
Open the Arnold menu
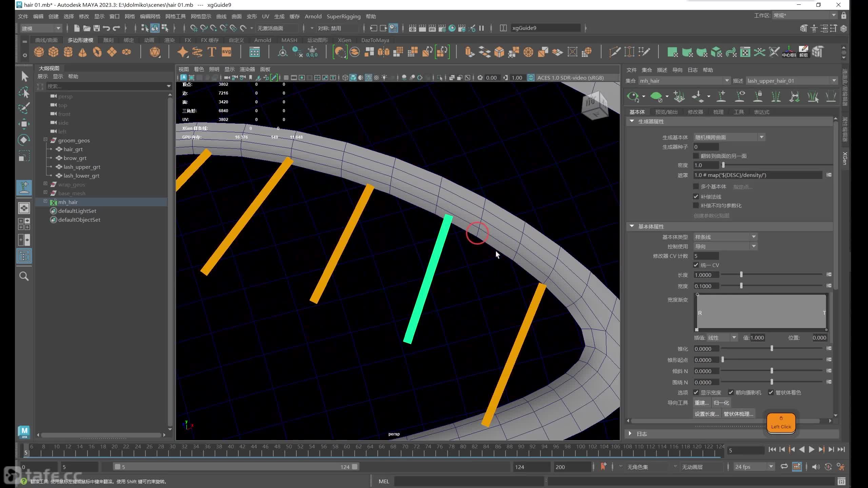[313, 16]
